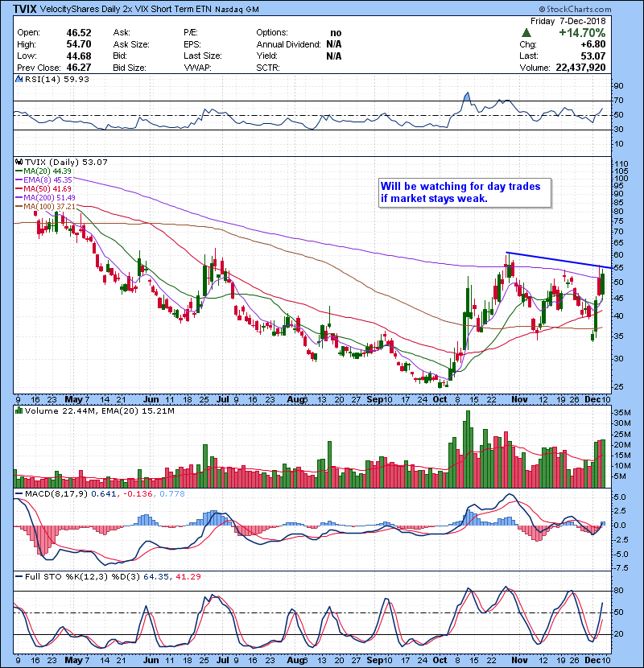Image resolution: width=644 pixels, height=668 pixels.
Task: Click the stochastic %D value 41.29
Action: point(188,576)
